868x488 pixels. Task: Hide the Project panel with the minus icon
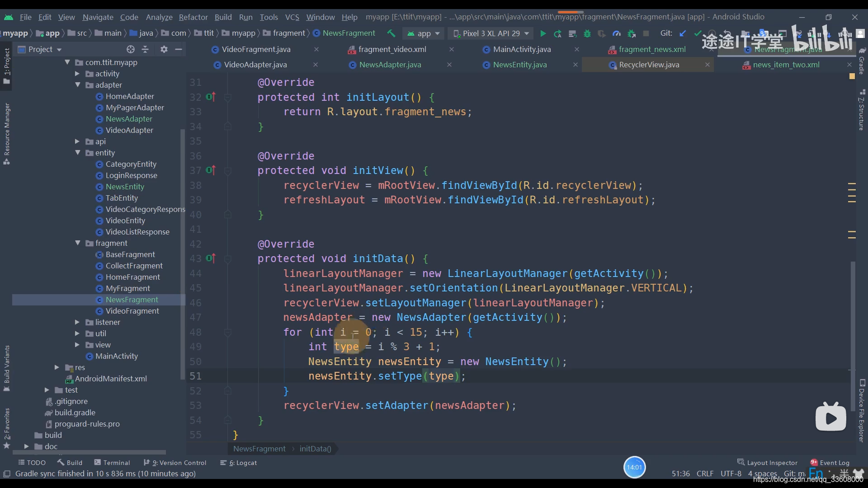pos(179,49)
